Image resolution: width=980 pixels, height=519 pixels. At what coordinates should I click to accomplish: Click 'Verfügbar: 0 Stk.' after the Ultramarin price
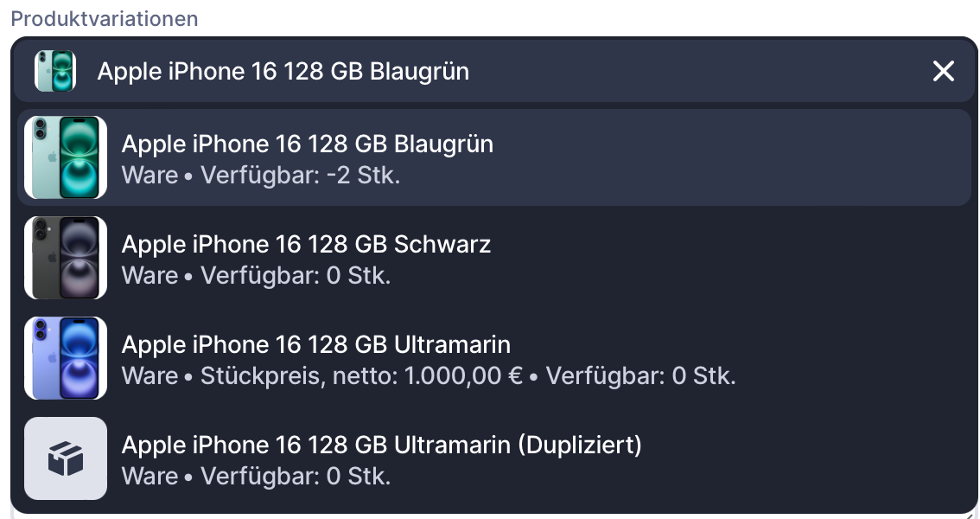pos(640,376)
